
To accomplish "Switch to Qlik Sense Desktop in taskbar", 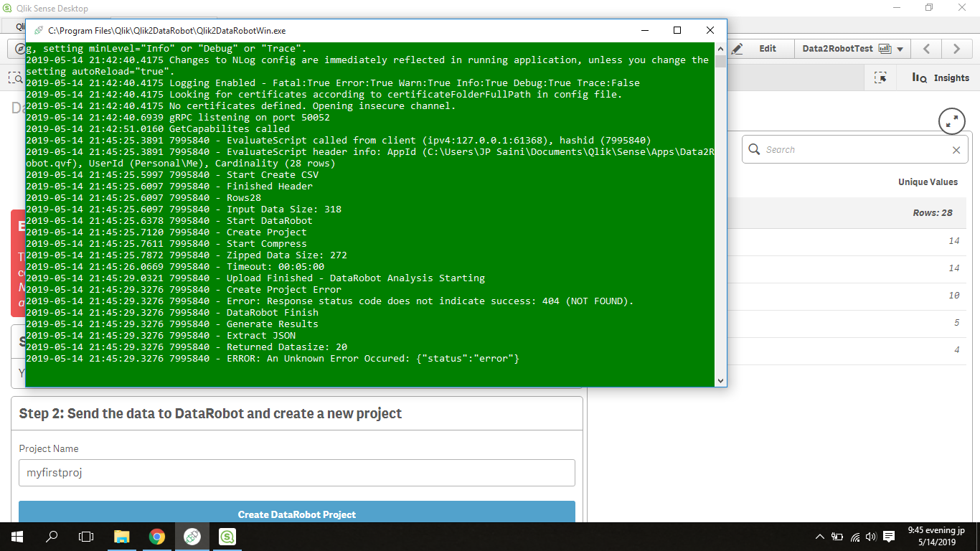I will tap(227, 537).
